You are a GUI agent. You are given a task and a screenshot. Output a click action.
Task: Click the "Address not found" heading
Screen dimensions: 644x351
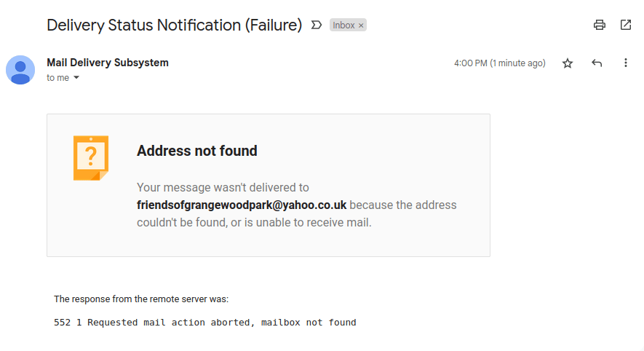coord(197,151)
